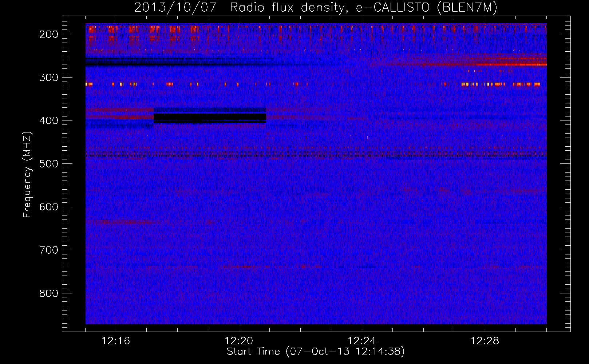Click the 12:24 time tick label
The image size is (589, 364).
362,341
